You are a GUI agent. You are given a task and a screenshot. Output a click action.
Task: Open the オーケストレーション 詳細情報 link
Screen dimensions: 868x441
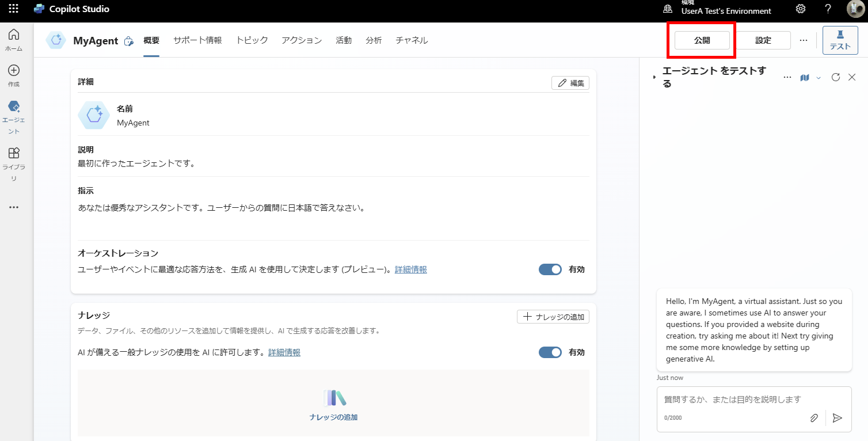tap(410, 269)
